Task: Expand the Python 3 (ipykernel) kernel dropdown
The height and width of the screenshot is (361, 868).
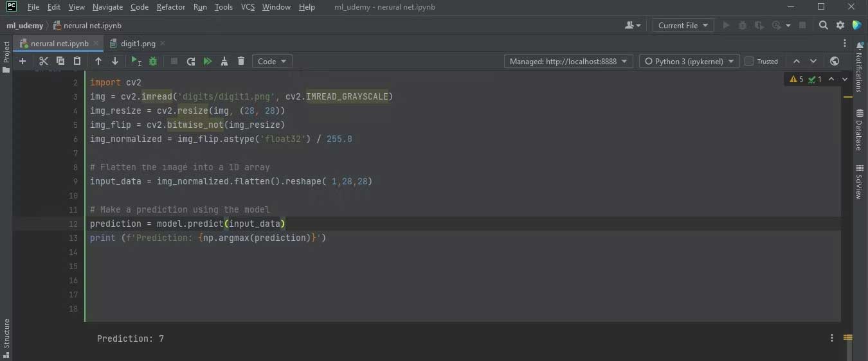Action: click(x=690, y=61)
